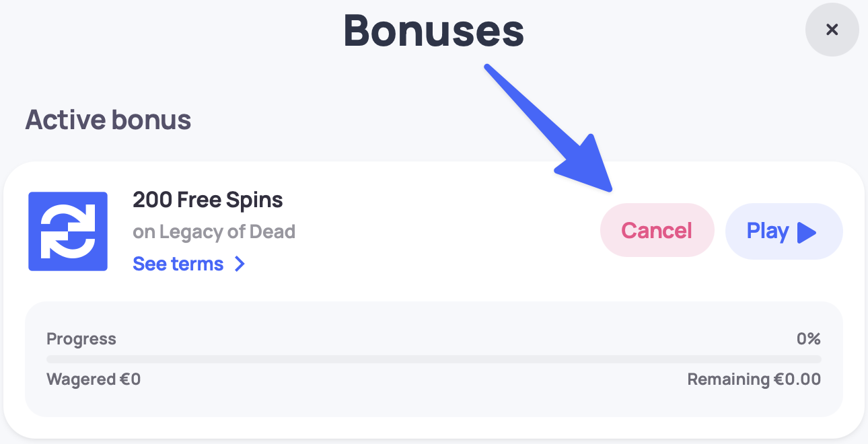Image resolution: width=868 pixels, height=444 pixels.
Task: Click the wagering progress bar
Action: point(433,359)
